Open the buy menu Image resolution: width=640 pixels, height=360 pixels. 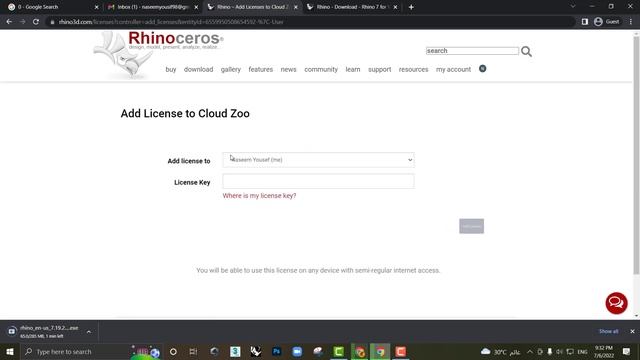pos(171,69)
